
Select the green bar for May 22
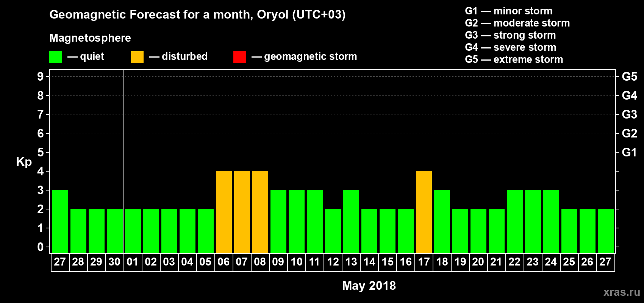(515, 221)
